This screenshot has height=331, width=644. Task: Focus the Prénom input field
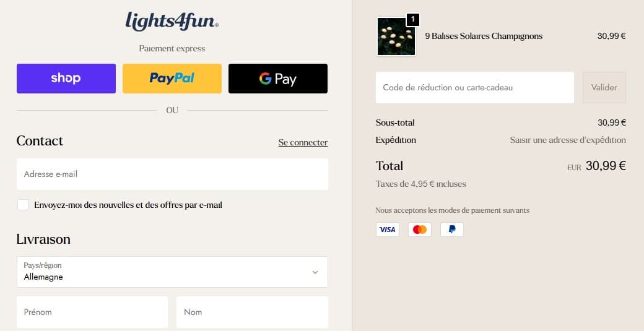(x=92, y=312)
